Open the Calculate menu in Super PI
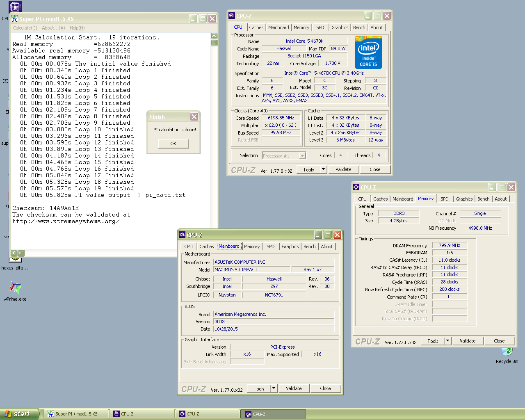 click(x=25, y=28)
